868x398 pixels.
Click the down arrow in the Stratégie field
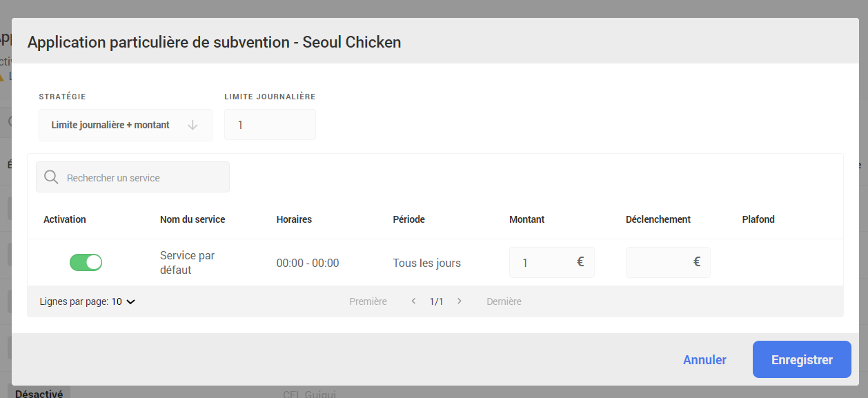[193, 125]
